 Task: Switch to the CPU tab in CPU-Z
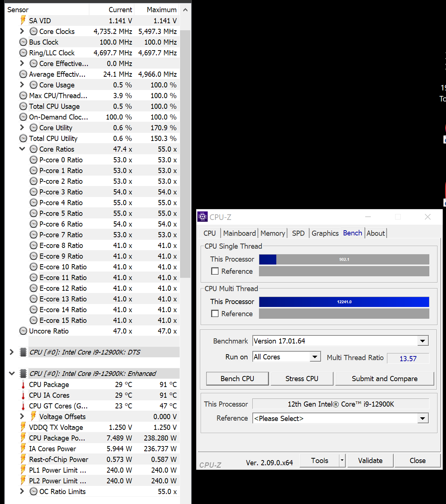[210, 233]
